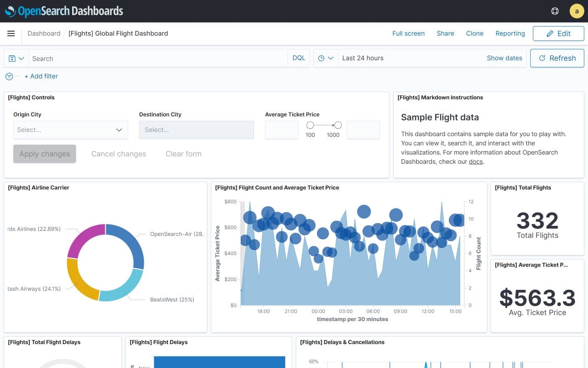Click Show dates to toggle date display
588x368 pixels.
[x=504, y=58]
